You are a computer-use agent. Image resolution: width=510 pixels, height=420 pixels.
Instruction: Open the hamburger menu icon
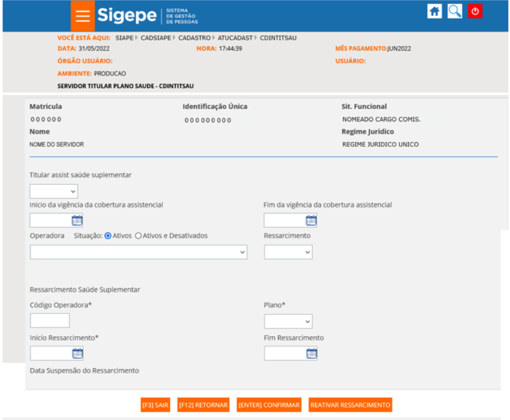click(83, 16)
